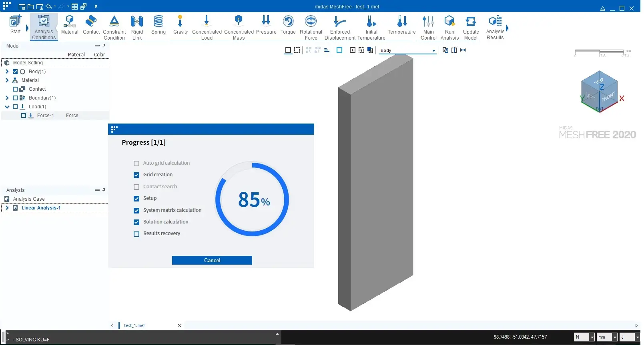Open the Analysis Conditions ribbon tab

pos(44,27)
